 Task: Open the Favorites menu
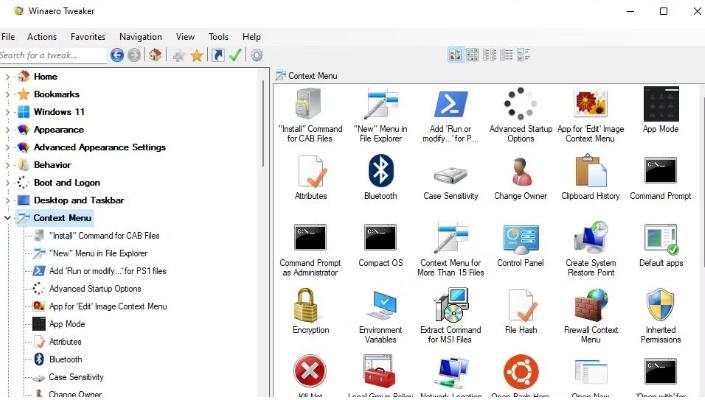88,37
